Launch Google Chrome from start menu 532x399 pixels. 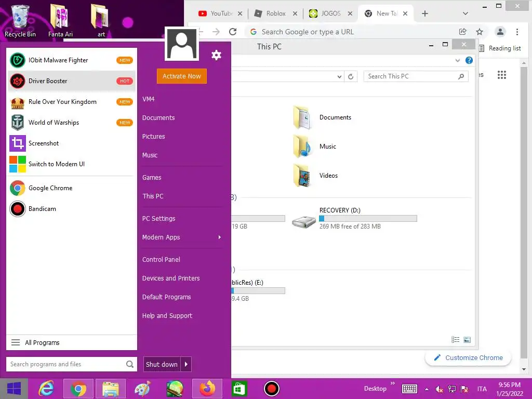[71, 188]
